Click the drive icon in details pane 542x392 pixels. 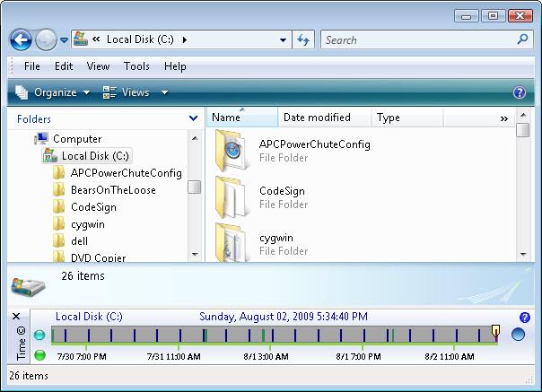tap(29, 285)
